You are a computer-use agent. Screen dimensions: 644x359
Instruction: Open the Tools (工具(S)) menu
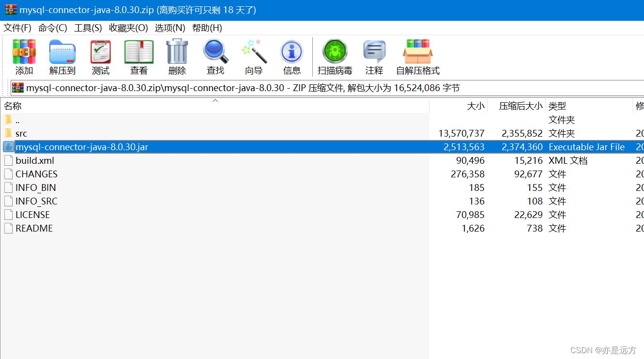[88, 28]
